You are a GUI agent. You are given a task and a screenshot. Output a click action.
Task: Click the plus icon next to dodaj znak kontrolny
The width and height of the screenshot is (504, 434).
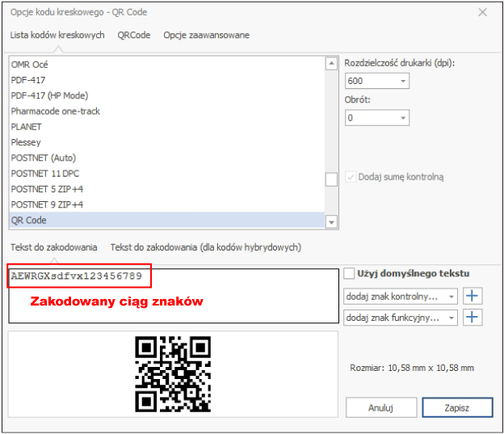(x=472, y=296)
